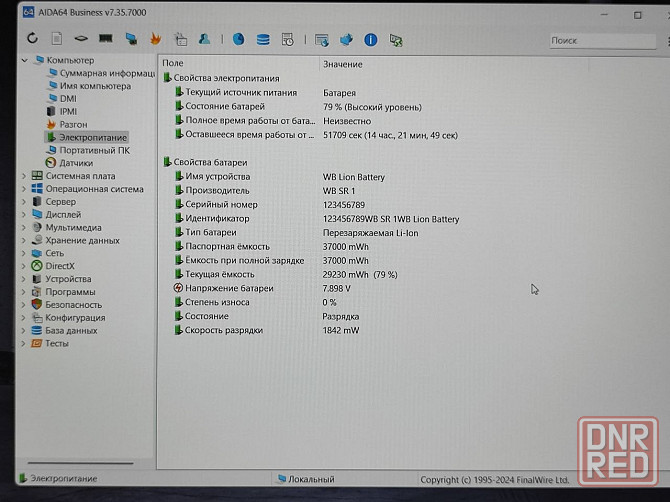
Task: Select the Текущий источник питания row
Action: pos(241,92)
